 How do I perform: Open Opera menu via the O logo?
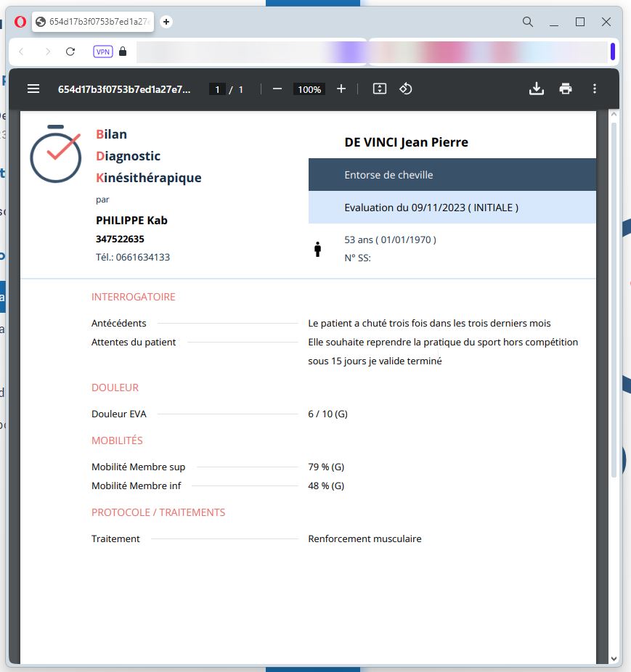pyautogui.click(x=20, y=22)
